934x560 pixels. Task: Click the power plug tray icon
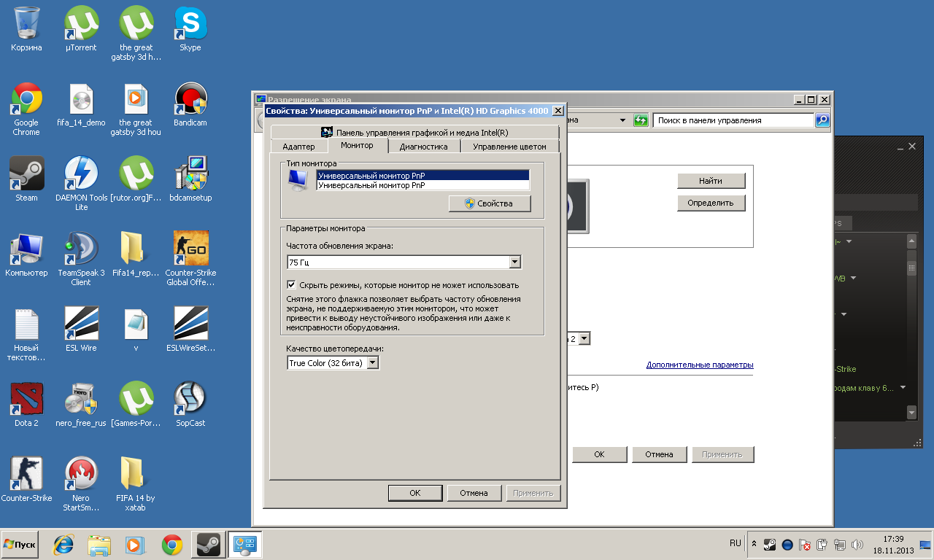pos(822,545)
